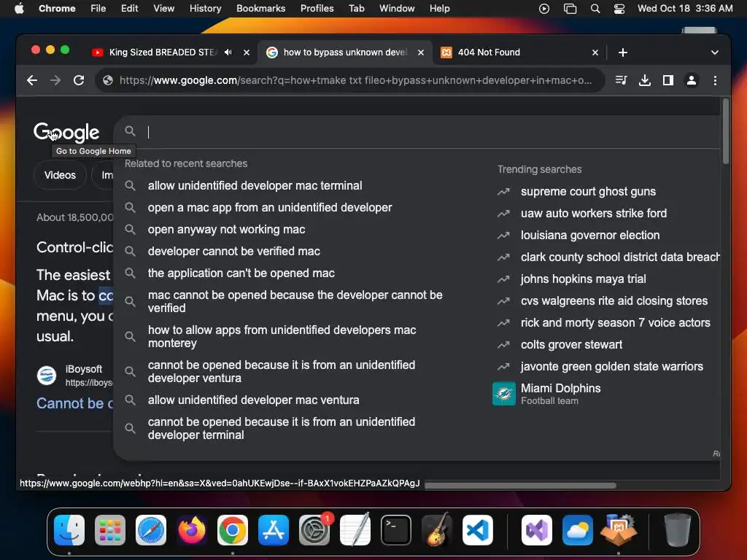Open trending search supreme court ghost guns
This screenshot has height=560, width=747.
click(588, 191)
